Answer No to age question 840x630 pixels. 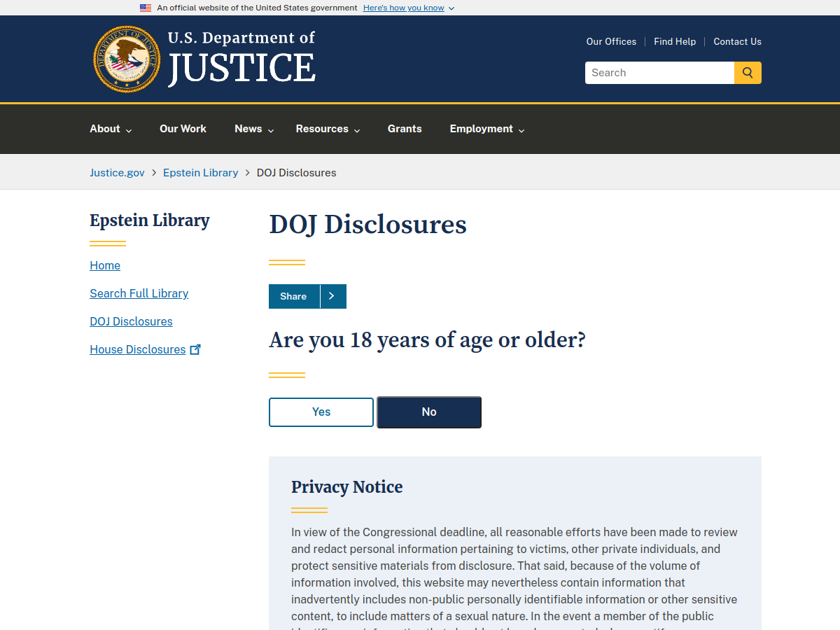tap(429, 412)
